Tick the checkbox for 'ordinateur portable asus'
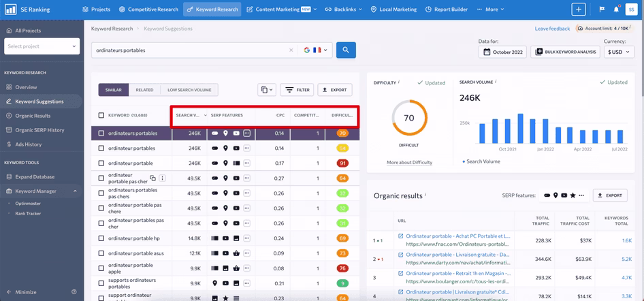Viewport: 644px width, 301px height. (x=101, y=253)
